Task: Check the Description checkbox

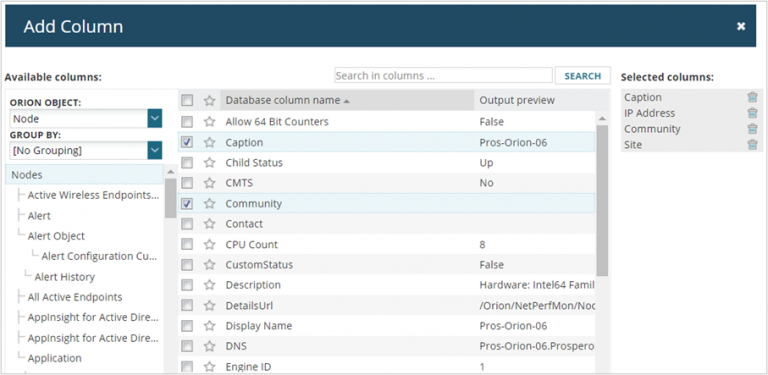Action: pyautogui.click(x=187, y=285)
